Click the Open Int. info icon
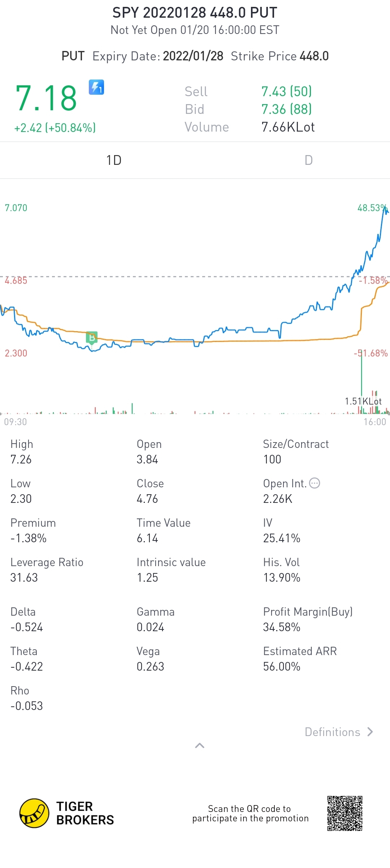 tap(315, 483)
